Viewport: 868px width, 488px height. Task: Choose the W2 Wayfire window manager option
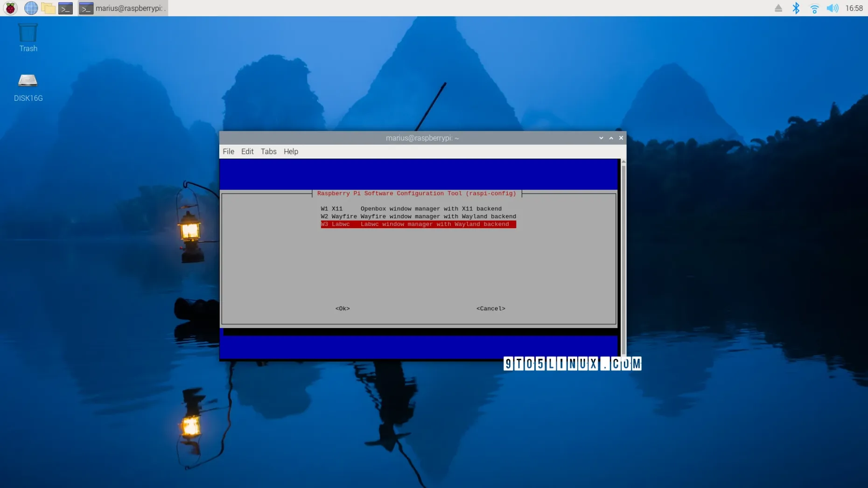[x=418, y=216]
